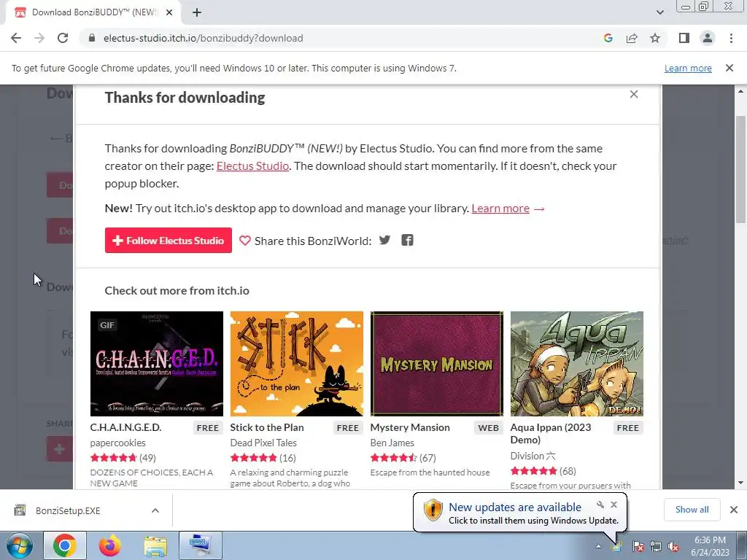This screenshot has height=560, width=747.
Task: Open the monitor-and-keyboard icon in the taskbar
Action: 200,545
